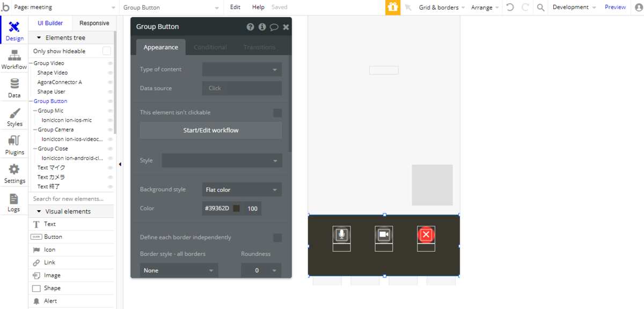Switch to the Transitions tab
This screenshot has width=644, height=309.
tap(260, 47)
